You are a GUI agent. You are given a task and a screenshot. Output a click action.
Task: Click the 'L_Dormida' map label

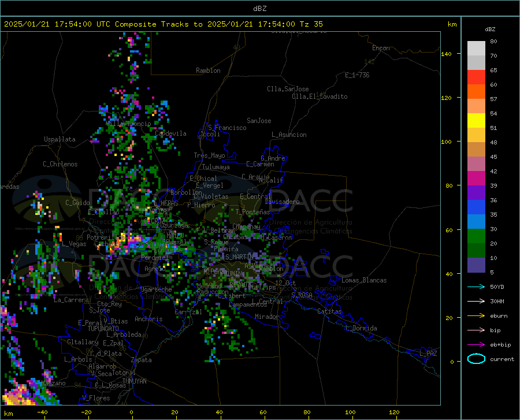pyautogui.click(x=361, y=328)
